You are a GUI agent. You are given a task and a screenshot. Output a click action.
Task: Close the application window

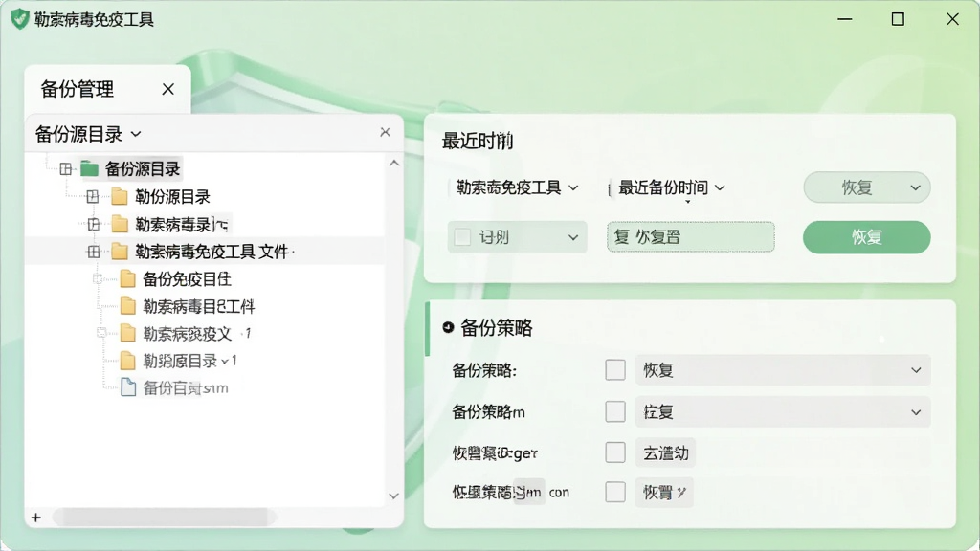(x=952, y=19)
